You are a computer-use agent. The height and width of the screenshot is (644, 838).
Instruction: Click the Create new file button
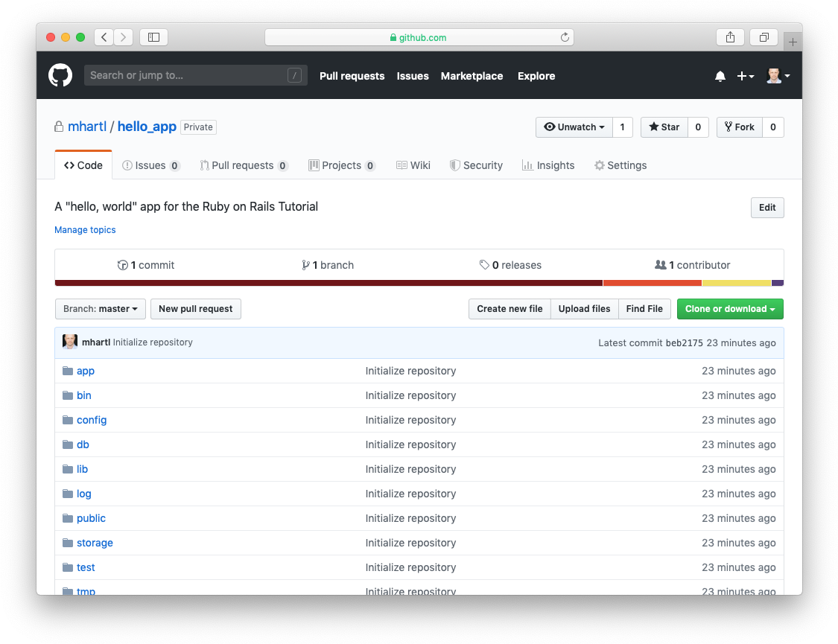(510, 309)
